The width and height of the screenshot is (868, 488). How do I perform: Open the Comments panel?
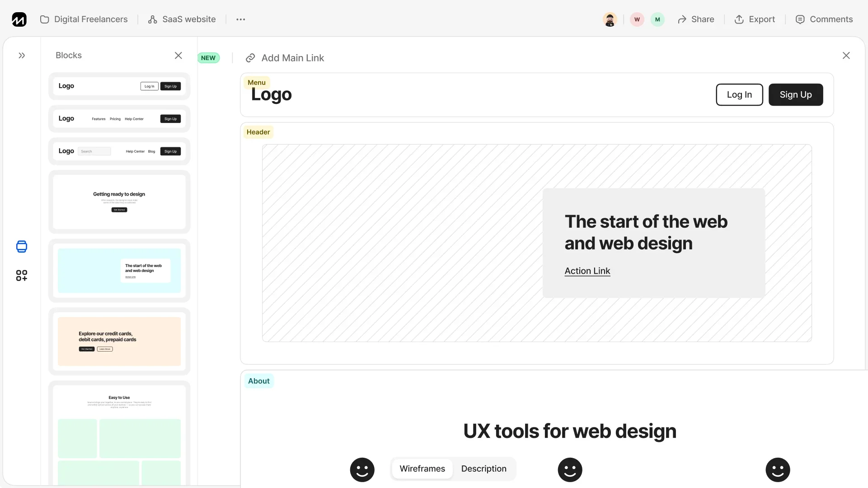824,19
